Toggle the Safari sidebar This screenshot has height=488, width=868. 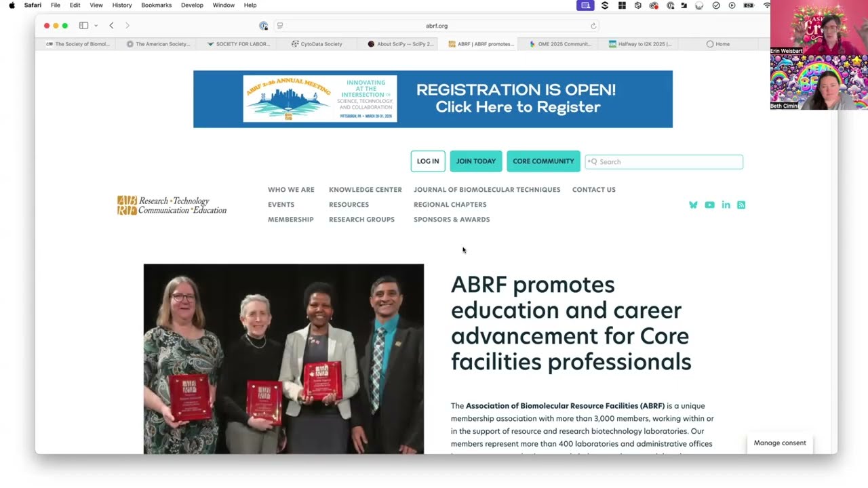pos(83,26)
